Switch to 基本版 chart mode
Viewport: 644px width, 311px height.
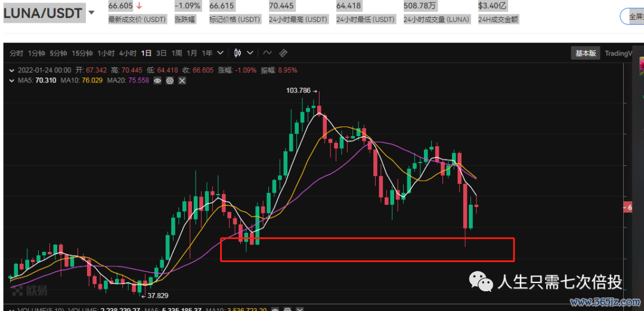(585, 53)
